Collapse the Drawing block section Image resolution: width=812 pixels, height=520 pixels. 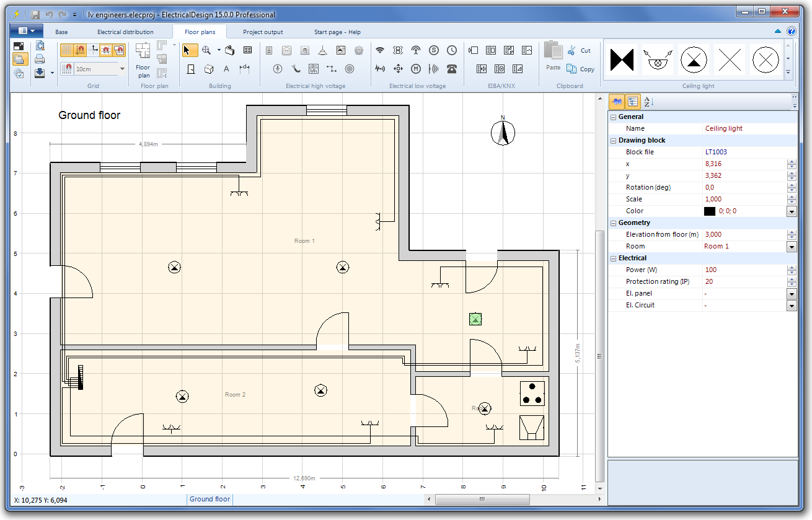click(x=614, y=141)
